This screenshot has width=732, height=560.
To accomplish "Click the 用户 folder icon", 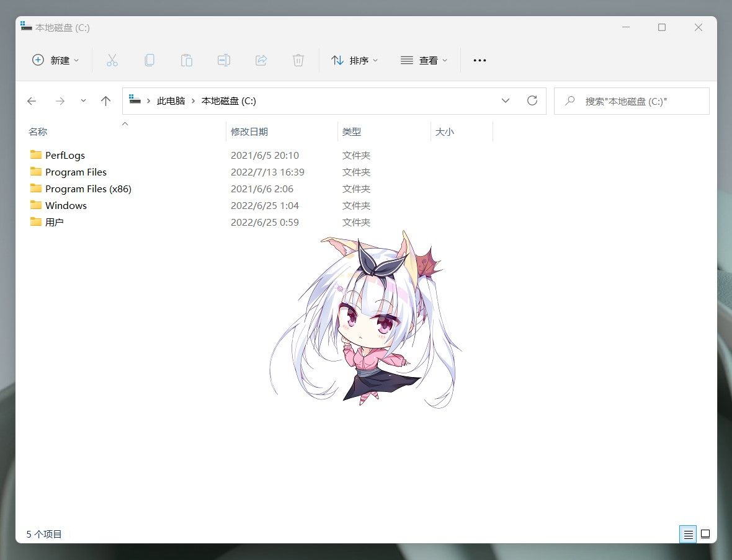I will 36,221.
